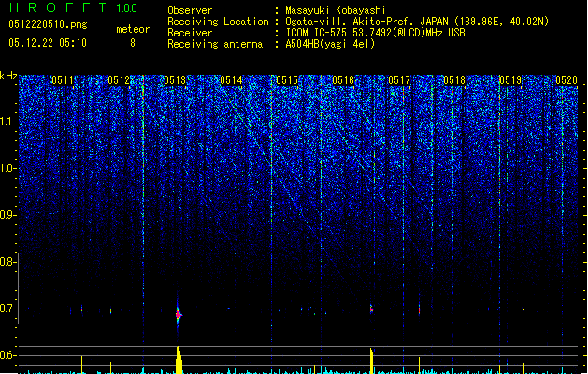Click the 0.6 kHz axis label
The image size is (588, 374).
pyautogui.click(x=7, y=355)
